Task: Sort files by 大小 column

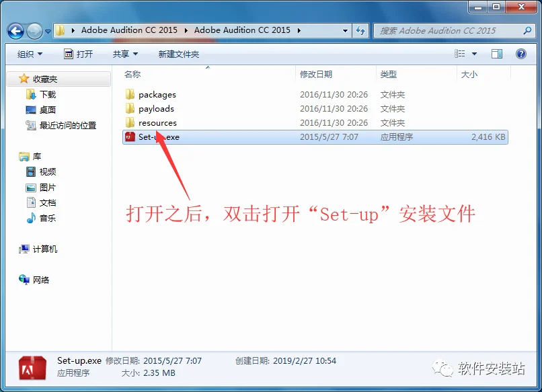Action: pyautogui.click(x=469, y=75)
